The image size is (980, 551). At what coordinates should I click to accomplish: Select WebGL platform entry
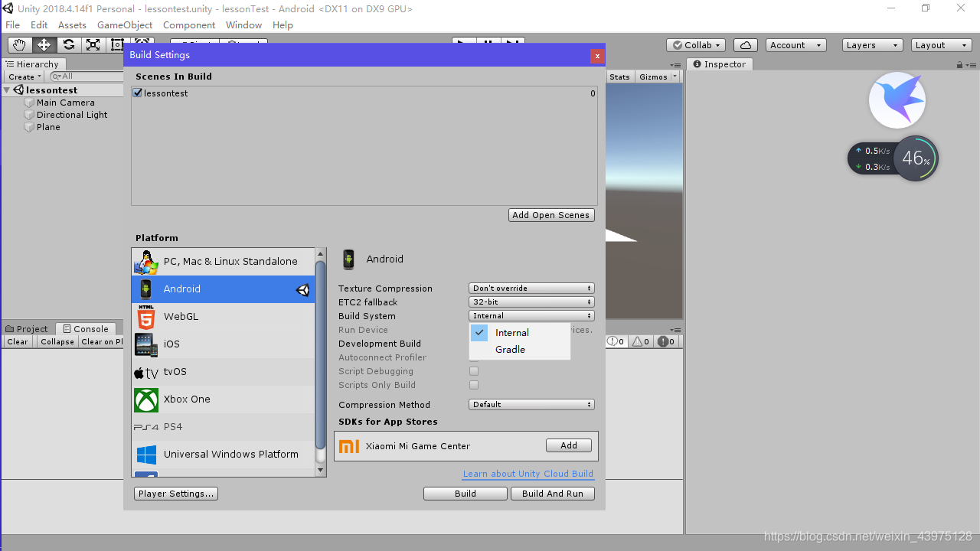click(x=223, y=317)
